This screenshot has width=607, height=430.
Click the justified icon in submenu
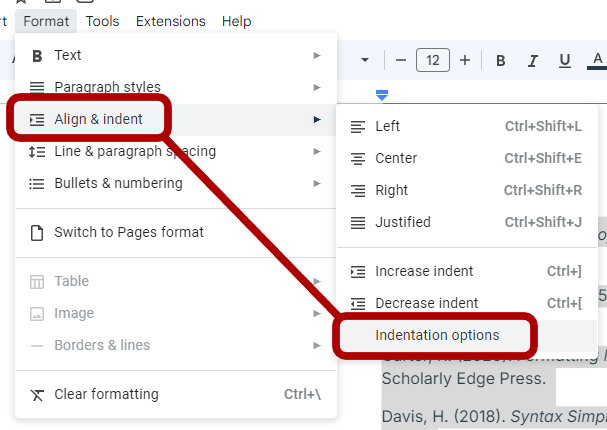358,223
